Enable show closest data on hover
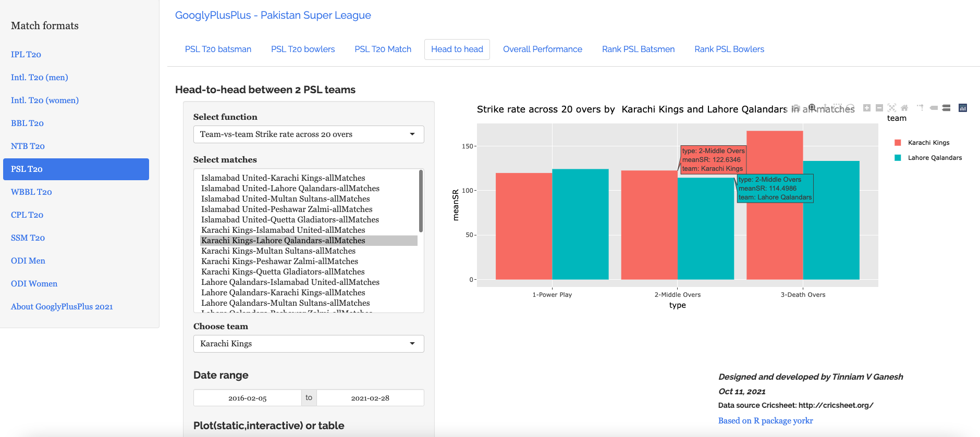Image resolution: width=980 pixels, height=437 pixels. pos(934,108)
